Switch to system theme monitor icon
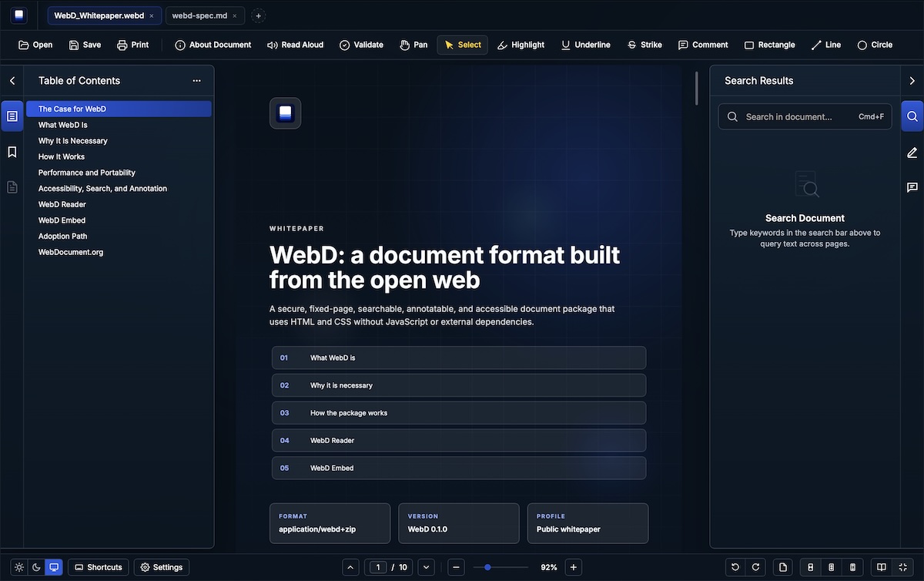 (x=54, y=567)
